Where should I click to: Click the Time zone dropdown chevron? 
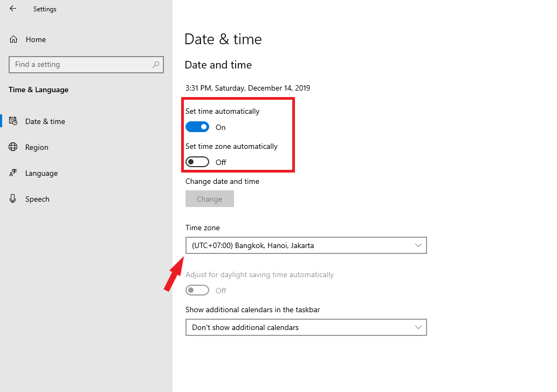pyautogui.click(x=418, y=245)
